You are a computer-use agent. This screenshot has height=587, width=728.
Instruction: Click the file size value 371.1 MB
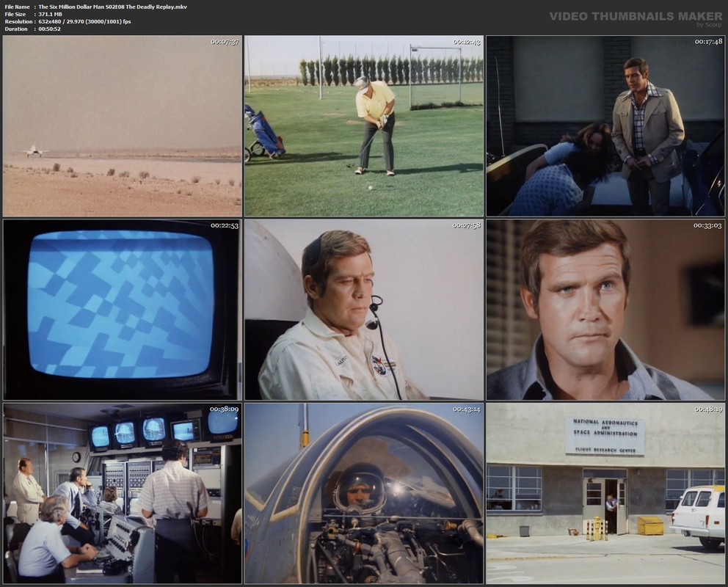[50, 15]
